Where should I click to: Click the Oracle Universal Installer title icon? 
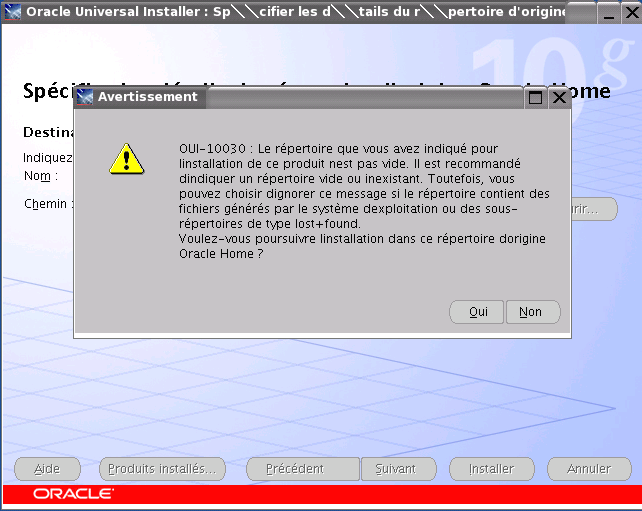tap(12, 11)
